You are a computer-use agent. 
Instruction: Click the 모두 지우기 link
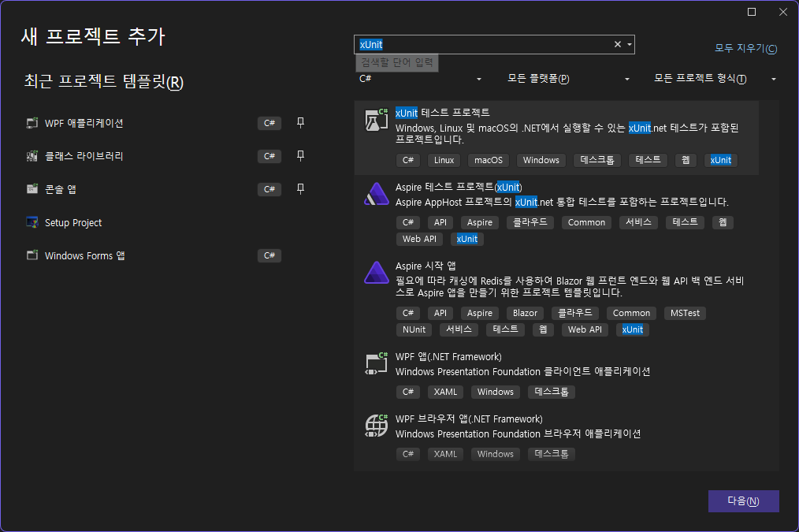coord(745,49)
